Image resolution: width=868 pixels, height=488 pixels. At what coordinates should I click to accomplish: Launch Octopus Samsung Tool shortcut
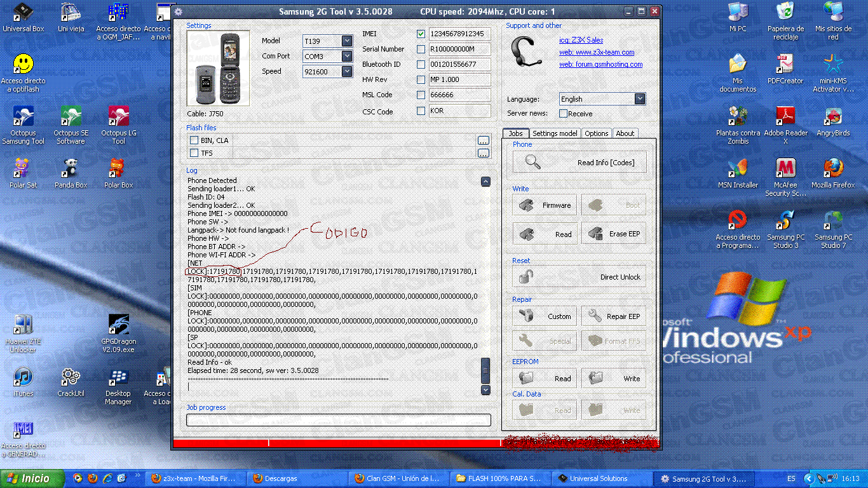point(24,125)
